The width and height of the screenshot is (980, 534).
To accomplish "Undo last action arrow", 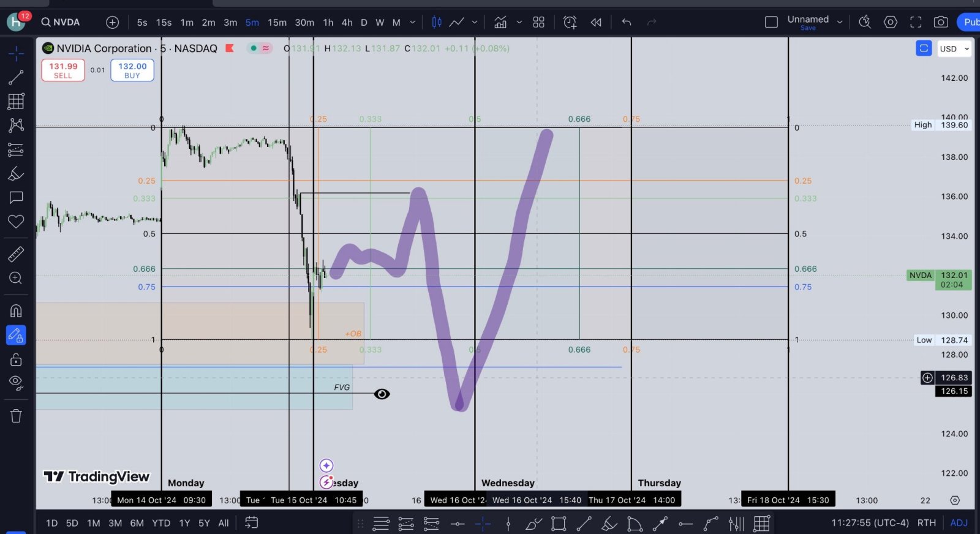I will click(x=626, y=22).
